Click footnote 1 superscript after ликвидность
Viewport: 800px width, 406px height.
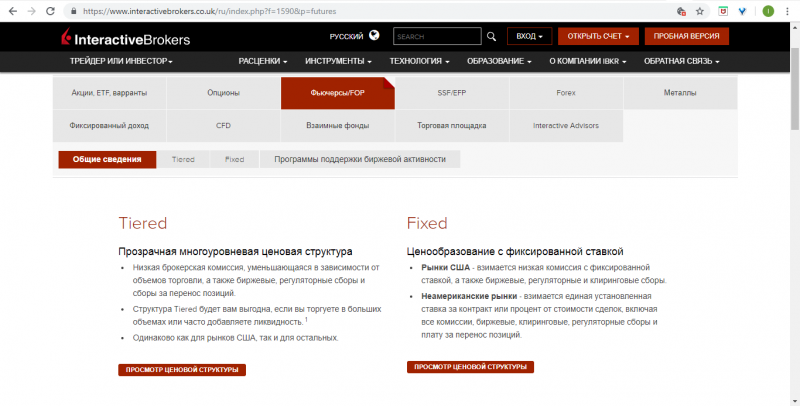pos(306,320)
